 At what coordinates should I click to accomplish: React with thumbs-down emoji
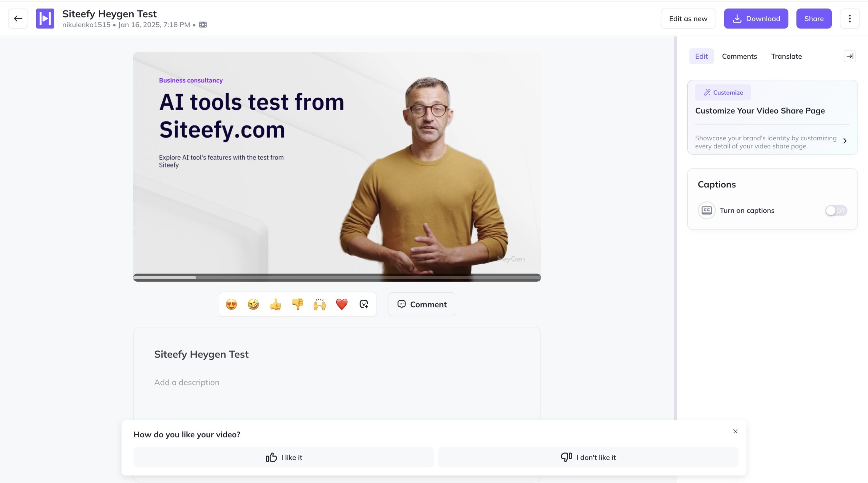point(297,304)
